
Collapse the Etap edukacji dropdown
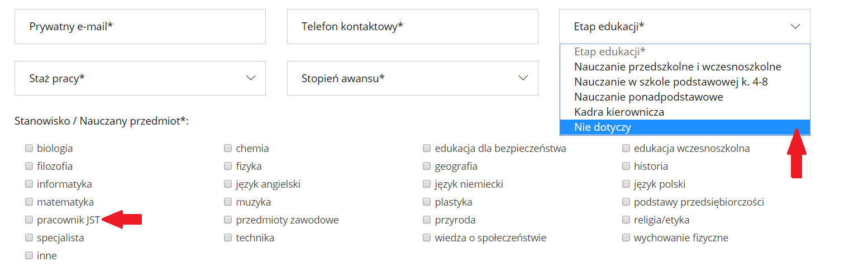684,26
